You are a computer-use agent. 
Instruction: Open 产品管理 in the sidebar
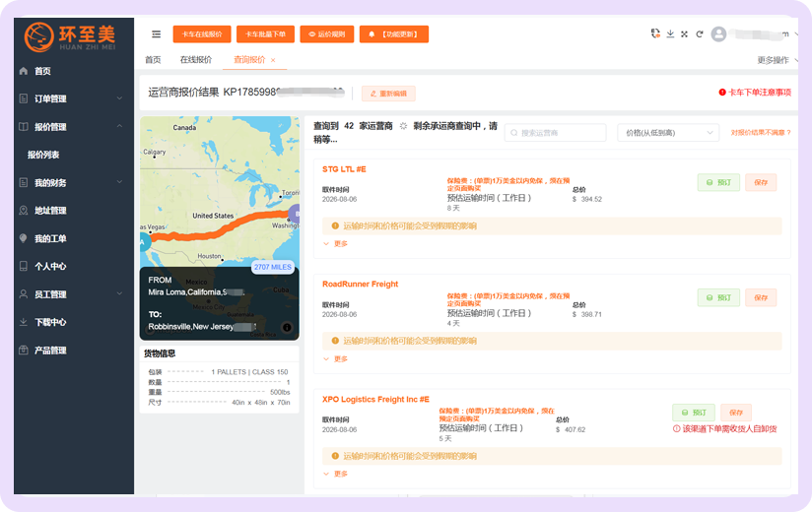pyautogui.click(x=50, y=351)
